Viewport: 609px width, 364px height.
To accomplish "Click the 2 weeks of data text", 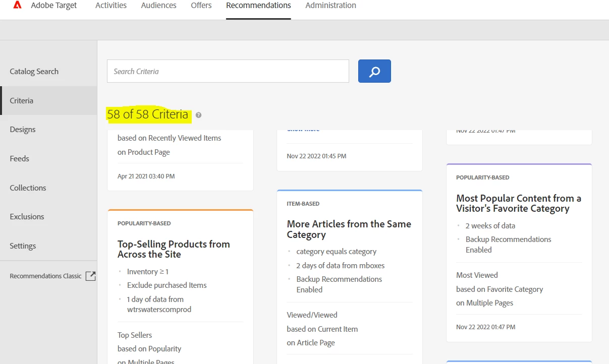I will point(490,226).
